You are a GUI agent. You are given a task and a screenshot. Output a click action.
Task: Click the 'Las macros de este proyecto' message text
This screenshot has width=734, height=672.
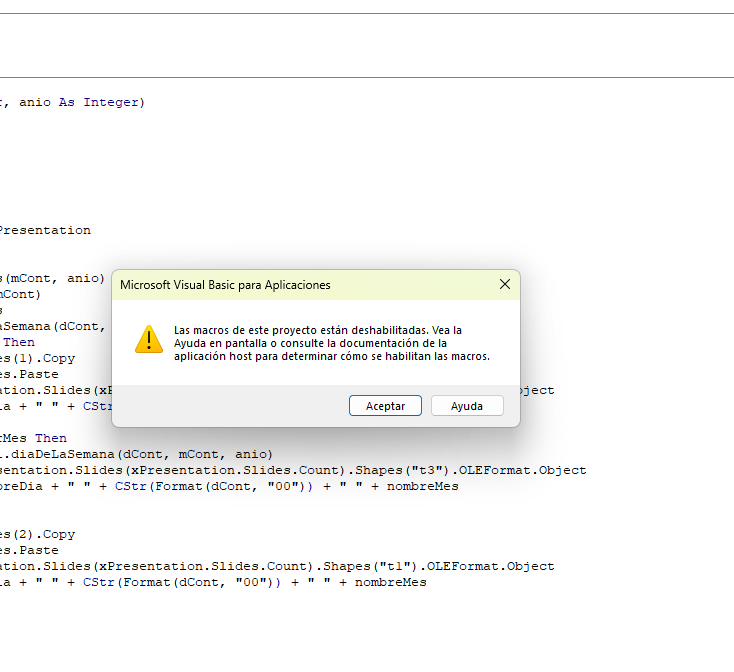pyautogui.click(x=331, y=343)
